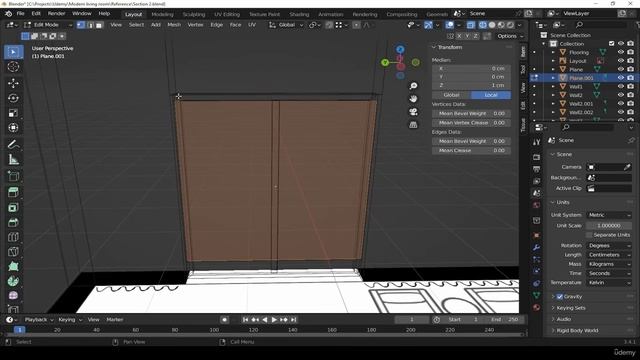This screenshot has width=640, height=360.
Task: Select the Measure tool
Action: click(13, 160)
